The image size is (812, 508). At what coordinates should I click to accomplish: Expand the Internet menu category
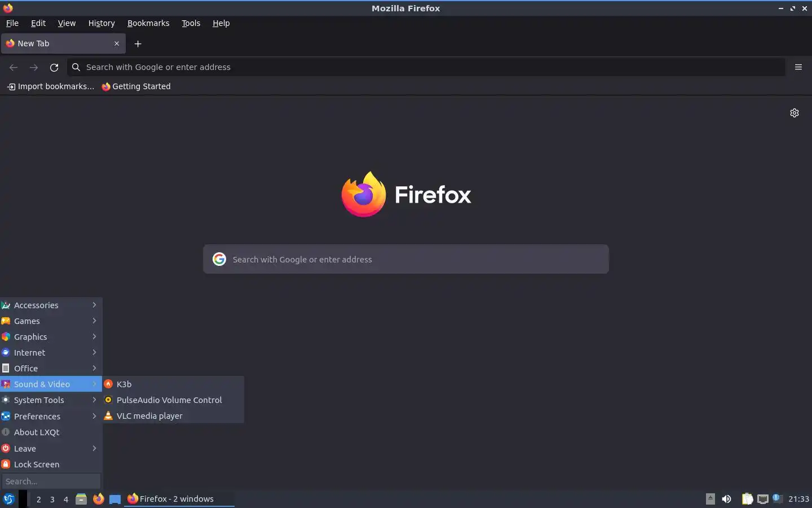pos(51,352)
